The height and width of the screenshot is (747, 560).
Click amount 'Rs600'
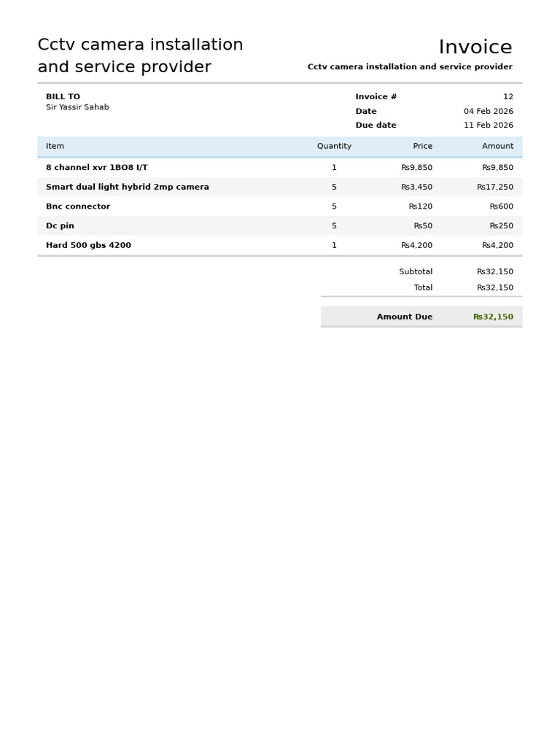(502, 206)
